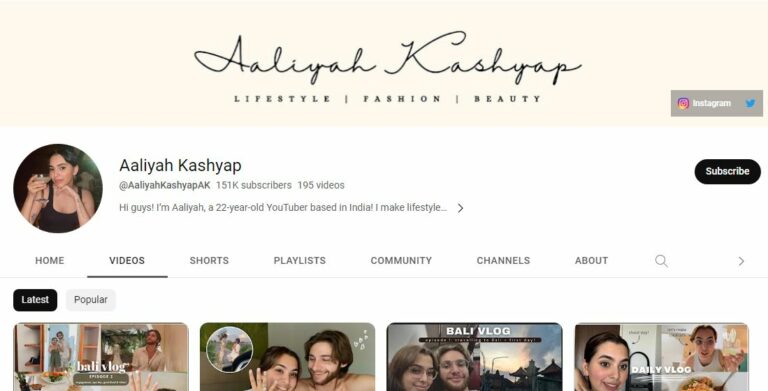Image resolution: width=768 pixels, height=391 pixels.
Task: Select the Popular filter chip
Action: tap(91, 300)
